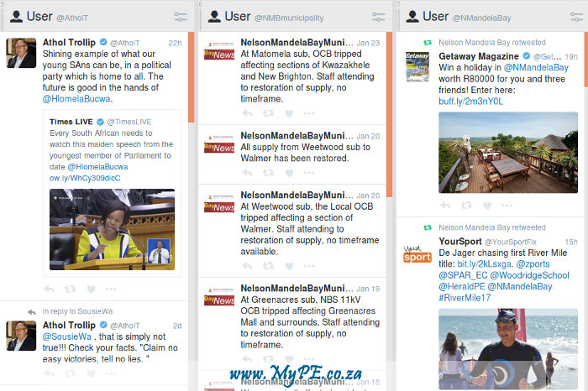The height and width of the screenshot is (391, 588).
Task: Open more options on Shining example tweet
Action: (111, 289)
